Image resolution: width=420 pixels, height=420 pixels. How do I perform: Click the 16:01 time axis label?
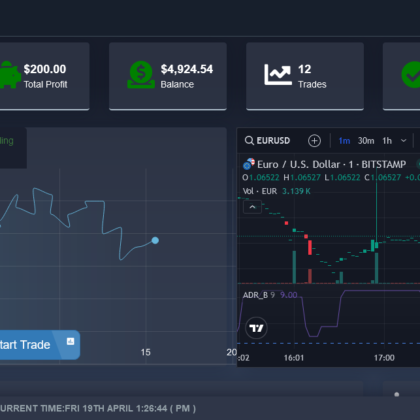[x=294, y=358]
